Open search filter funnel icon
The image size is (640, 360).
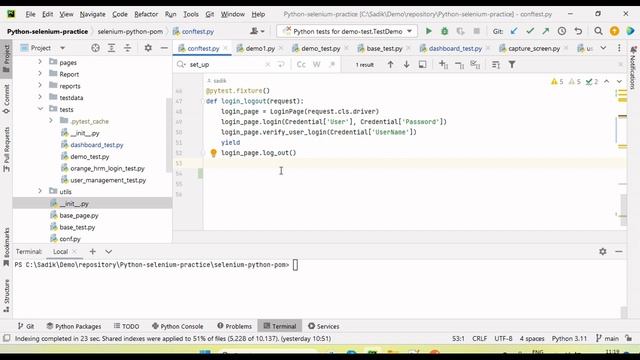click(x=512, y=64)
